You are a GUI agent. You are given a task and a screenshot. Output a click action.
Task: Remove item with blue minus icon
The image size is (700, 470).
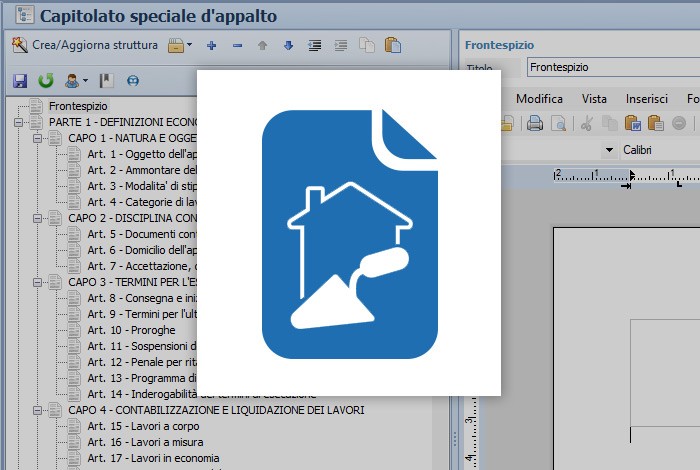(x=237, y=45)
